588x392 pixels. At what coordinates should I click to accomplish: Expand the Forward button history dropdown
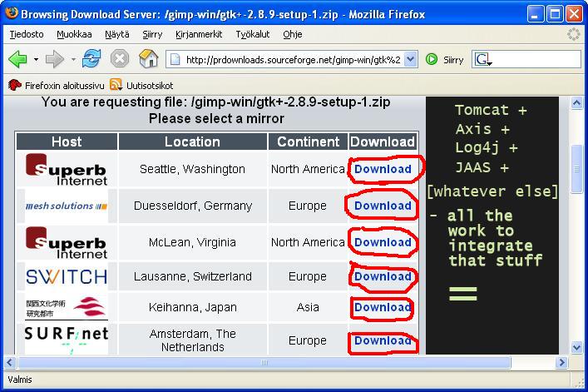(x=72, y=60)
